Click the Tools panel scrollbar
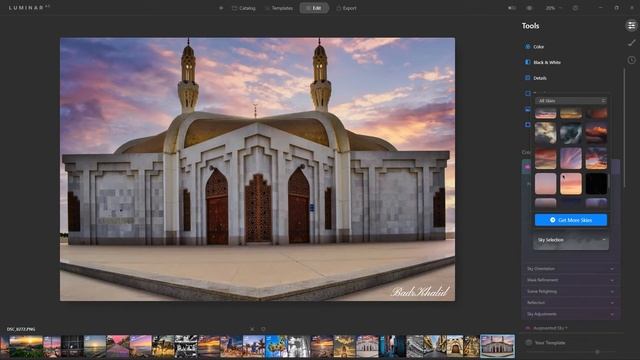The height and width of the screenshot is (360, 640). [624, 127]
